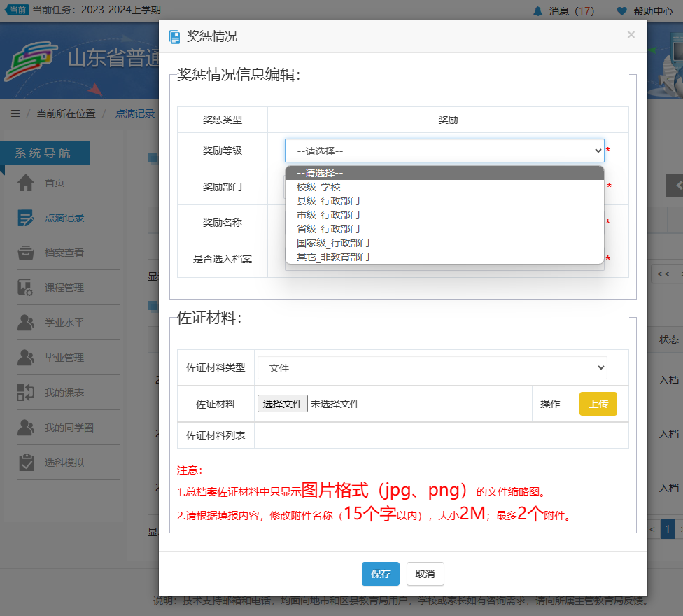Select 点滴记录 in the sidebar
Image resolution: width=683 pixels, height=616 pixels.
point(56,218)
